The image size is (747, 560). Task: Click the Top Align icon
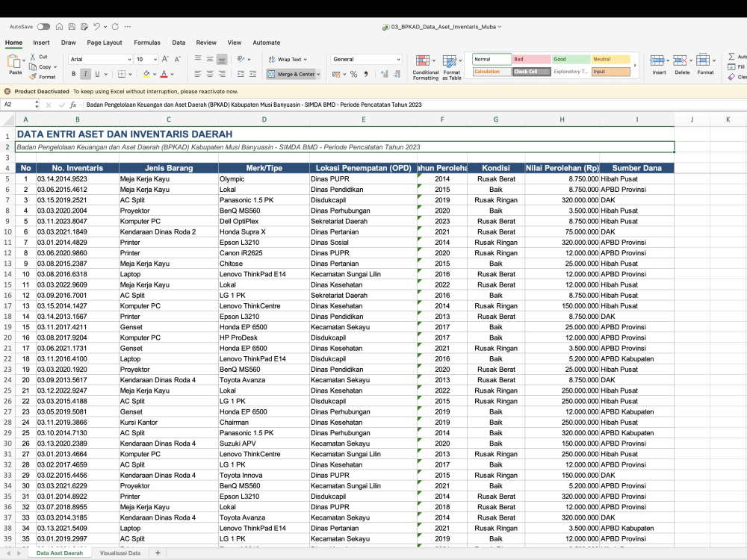(198, 59)
